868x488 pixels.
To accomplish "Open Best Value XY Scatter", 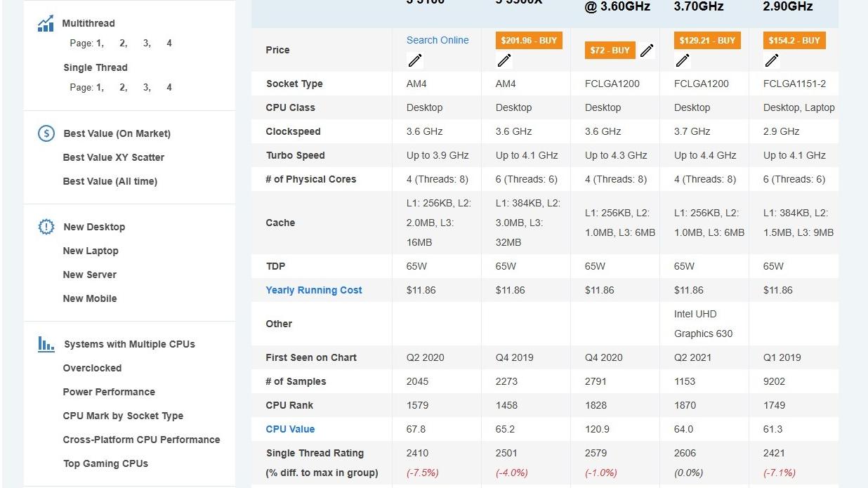I will (114, 157).
